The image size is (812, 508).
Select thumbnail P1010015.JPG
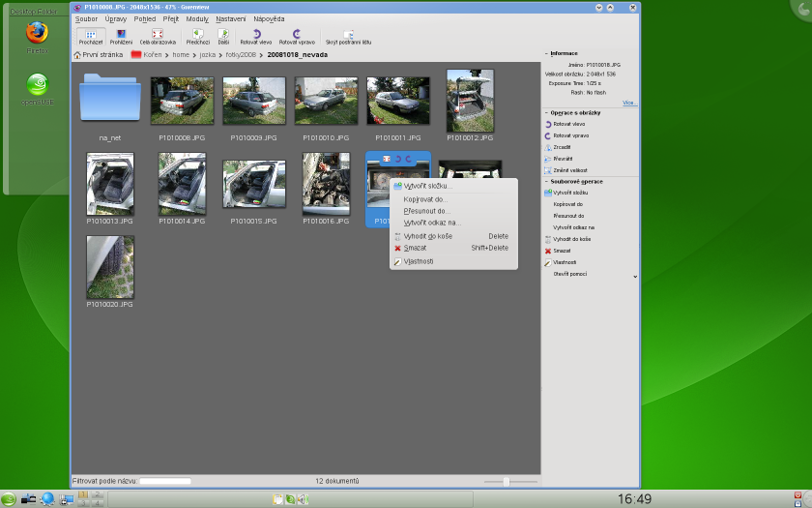tap(253, 184)
